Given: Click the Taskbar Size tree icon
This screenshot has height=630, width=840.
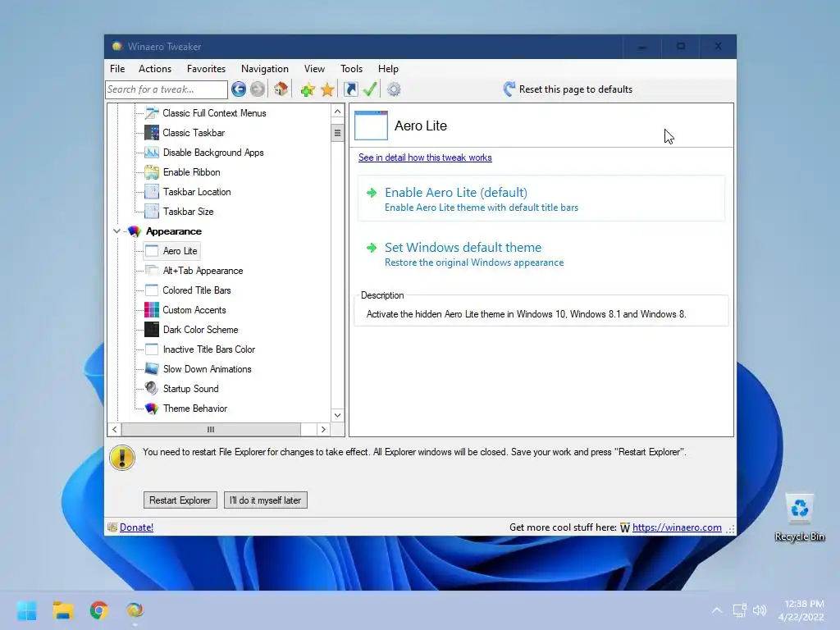Looking at the screenshot, I should click(x=152, y=212).
